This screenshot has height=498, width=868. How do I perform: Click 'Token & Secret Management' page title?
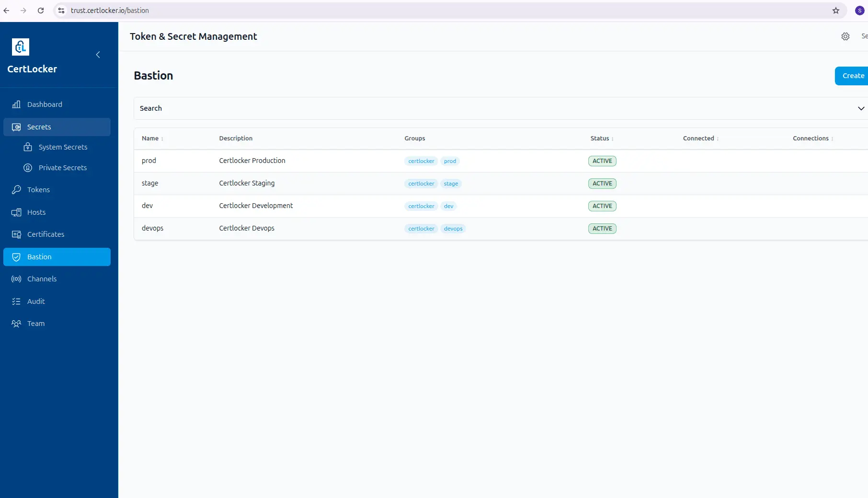pos(194,36)
